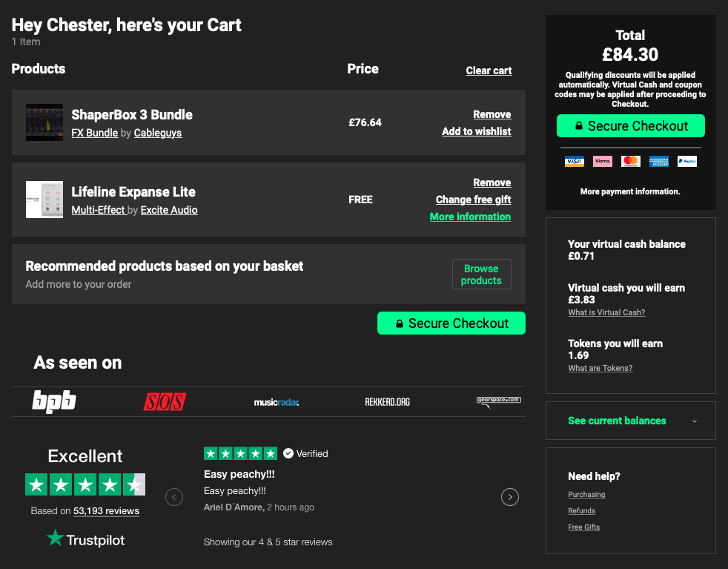Open More payment information

click(x=630, y=191)
